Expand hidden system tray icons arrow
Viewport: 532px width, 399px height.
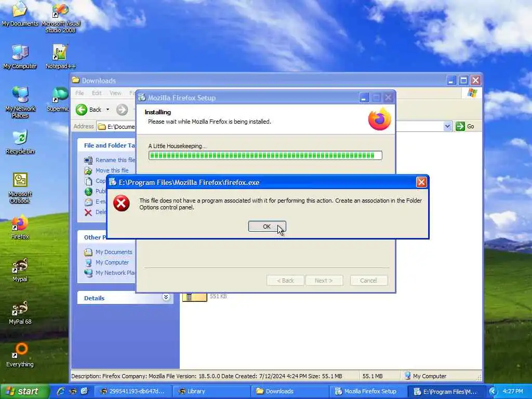point(493,392)
